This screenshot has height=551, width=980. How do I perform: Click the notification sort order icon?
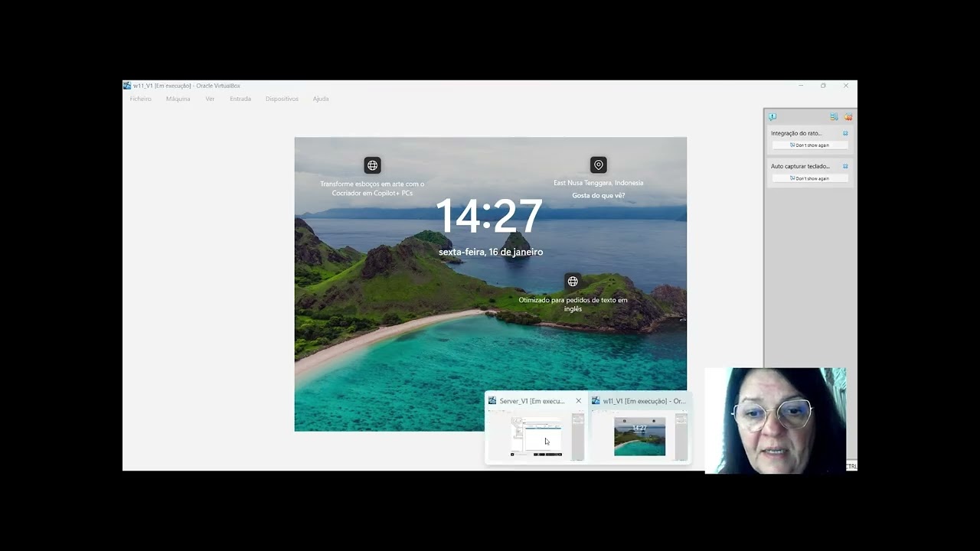pos(834,117)
